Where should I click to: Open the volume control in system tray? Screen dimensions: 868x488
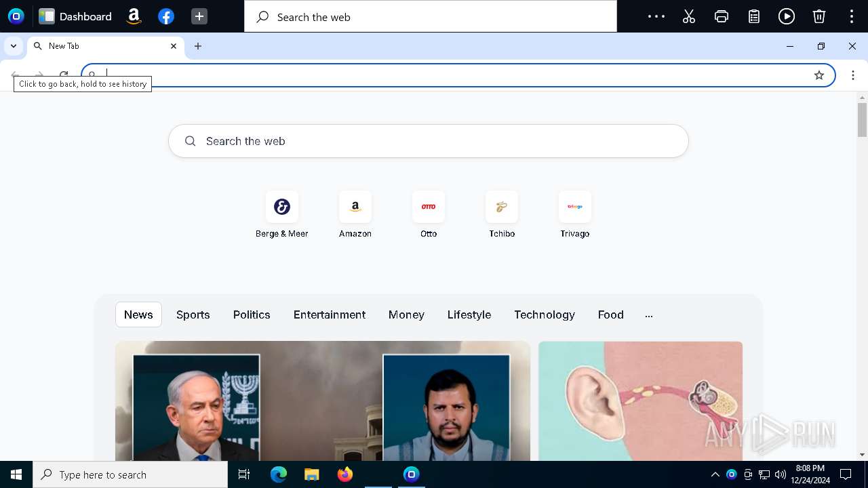tap(781, 474)
